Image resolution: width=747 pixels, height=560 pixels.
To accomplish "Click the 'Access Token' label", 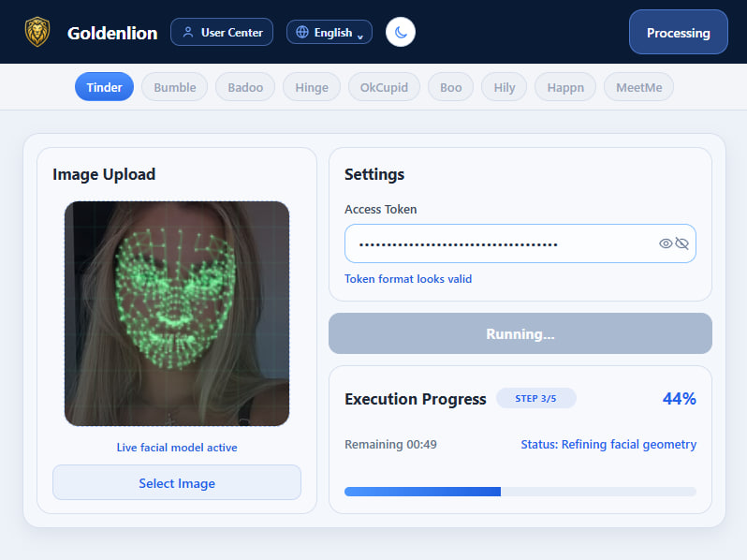I will click(381, 209).
